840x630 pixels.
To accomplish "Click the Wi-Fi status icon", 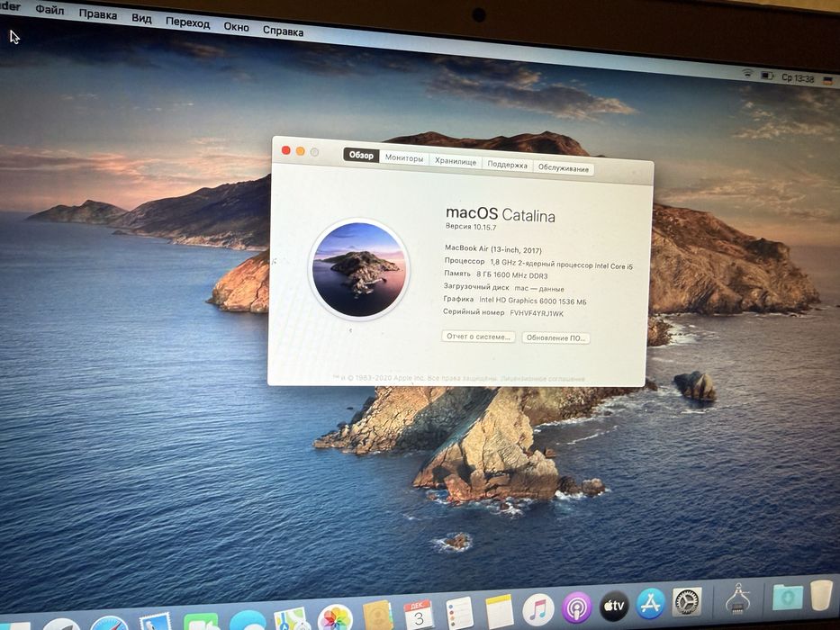I will click(748, 74).
